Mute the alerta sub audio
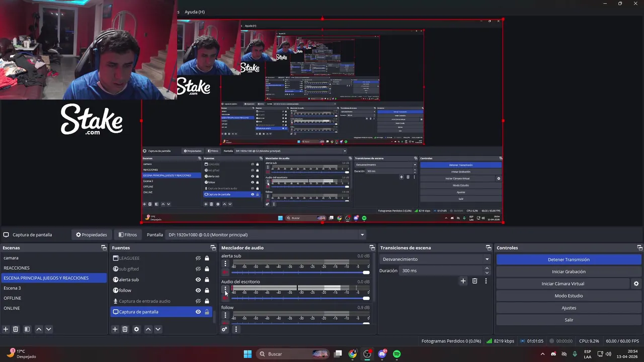Image resolution: width=644 pixels, height=362 pixels. tap(225, 273)
